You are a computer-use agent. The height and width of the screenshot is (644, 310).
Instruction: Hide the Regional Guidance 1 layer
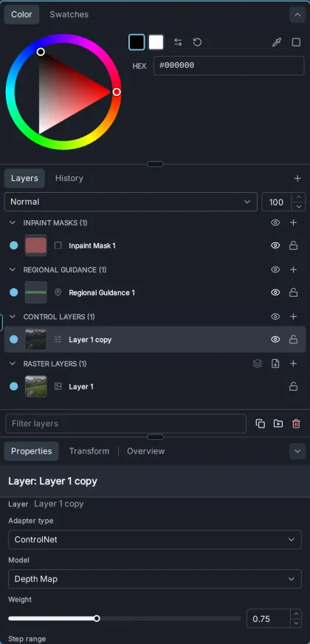(x=275, y=292)
